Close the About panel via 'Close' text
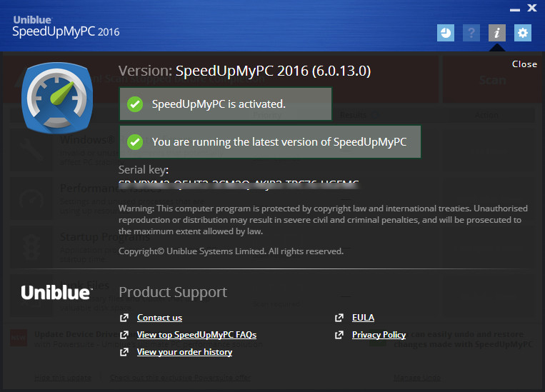The height and width of the screenshot is (392, 545). tap(524, 64)
